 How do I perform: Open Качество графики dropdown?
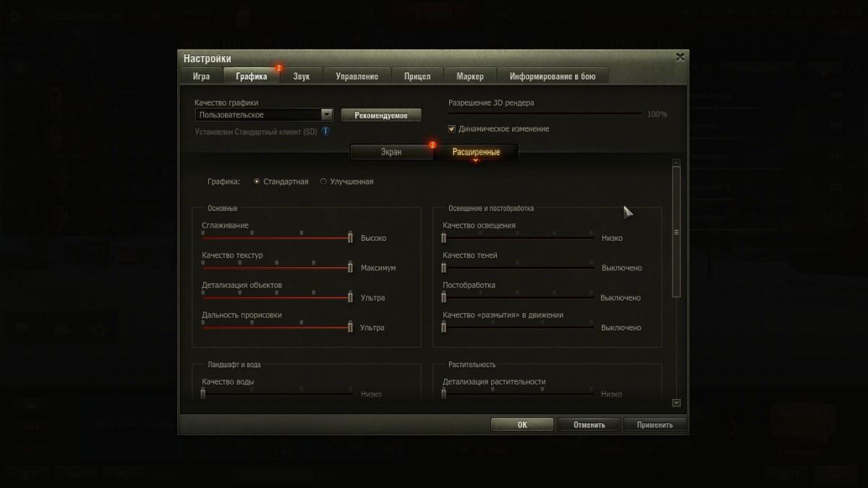tap(264, 114)
